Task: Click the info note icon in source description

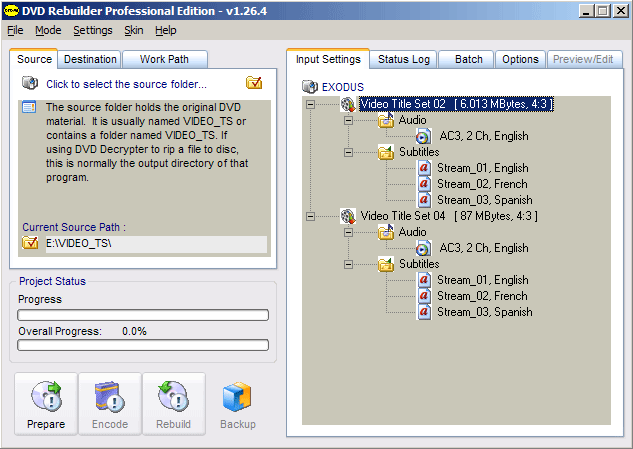Action: tap(29, 107)
